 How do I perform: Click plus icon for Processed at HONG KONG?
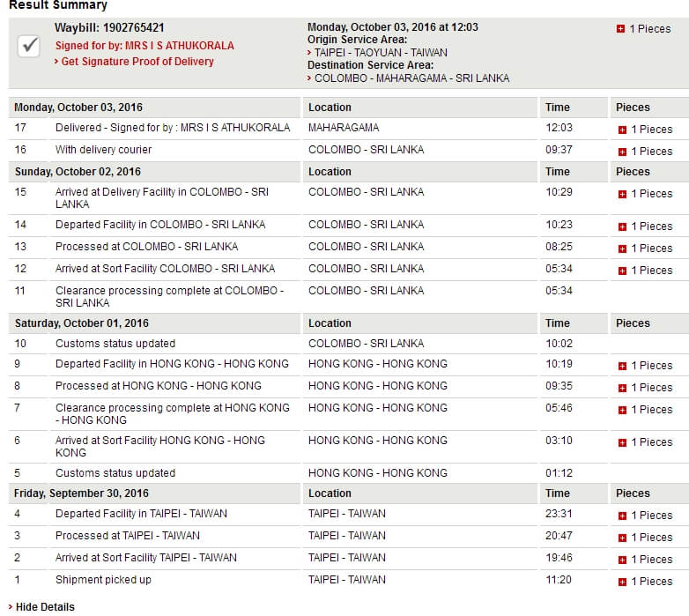click(x=622, y=388)
